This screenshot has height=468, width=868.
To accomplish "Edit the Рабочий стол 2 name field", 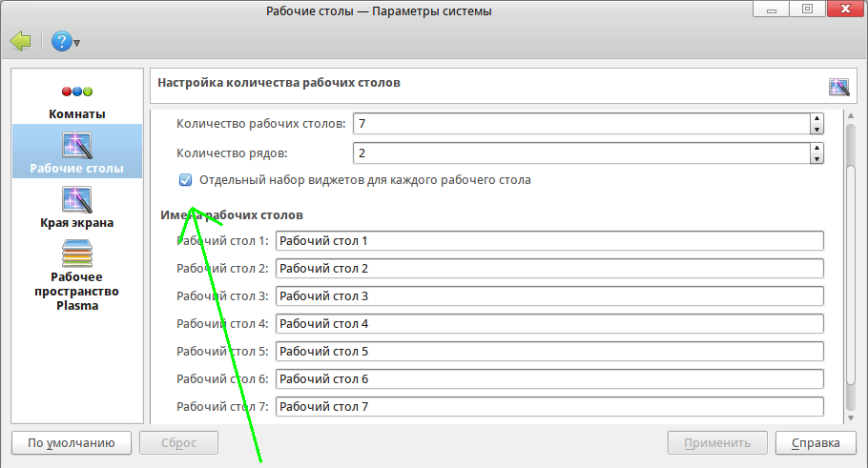I will pos(549,268).
